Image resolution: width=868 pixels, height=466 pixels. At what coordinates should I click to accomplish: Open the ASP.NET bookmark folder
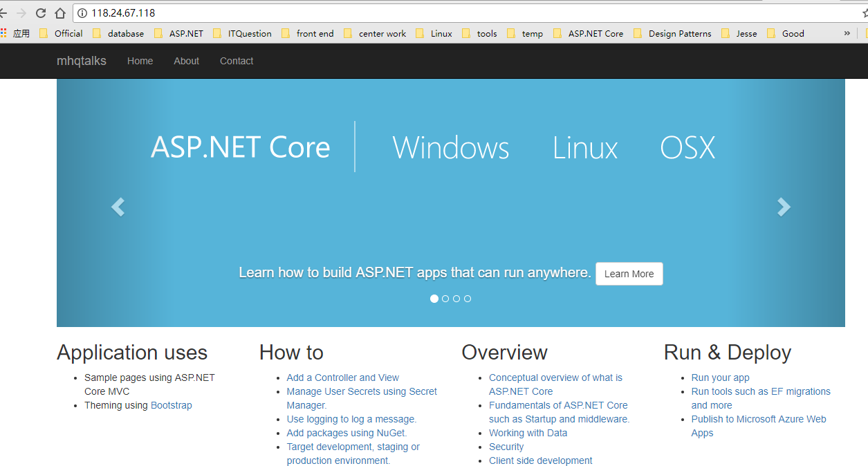point(179,33)
